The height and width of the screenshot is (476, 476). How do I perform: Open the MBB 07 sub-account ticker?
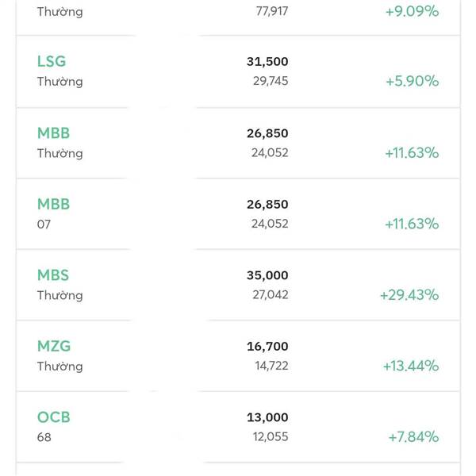pyautogui.click(x=53, y=204)
